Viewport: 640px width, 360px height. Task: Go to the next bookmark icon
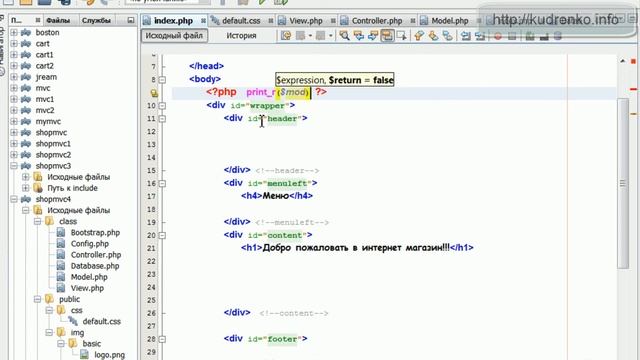(x=433, y=36)
